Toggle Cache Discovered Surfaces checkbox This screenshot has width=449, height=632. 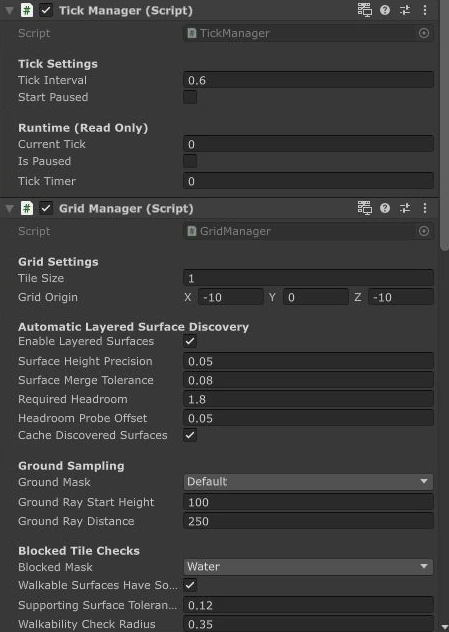[x=190, y=435]
